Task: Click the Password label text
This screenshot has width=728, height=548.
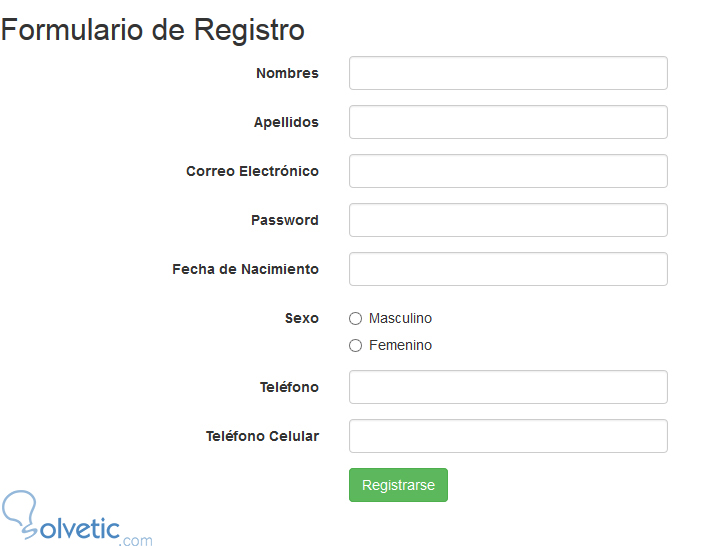Action: [x=285, y=220]
